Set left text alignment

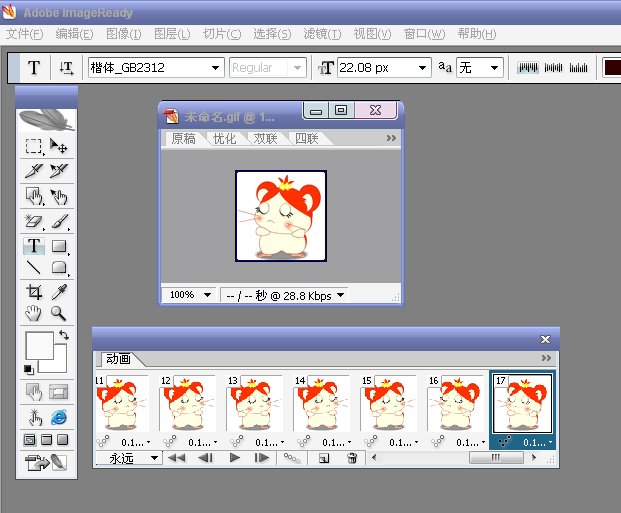tap(528, 68)
